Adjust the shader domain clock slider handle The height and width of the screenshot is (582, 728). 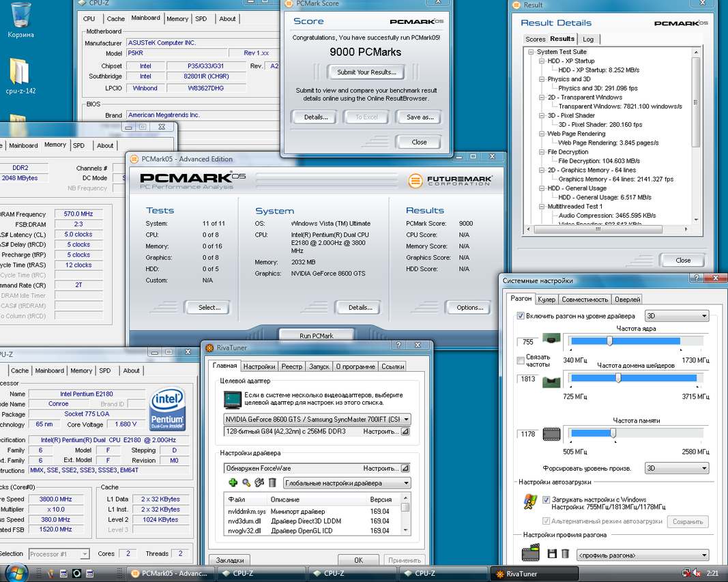618,378
